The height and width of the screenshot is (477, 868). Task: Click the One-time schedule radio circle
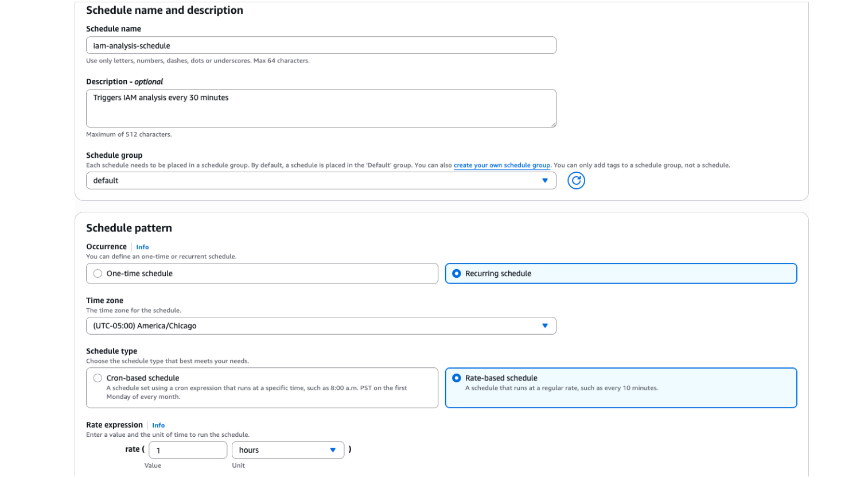(x=98, y=274)
